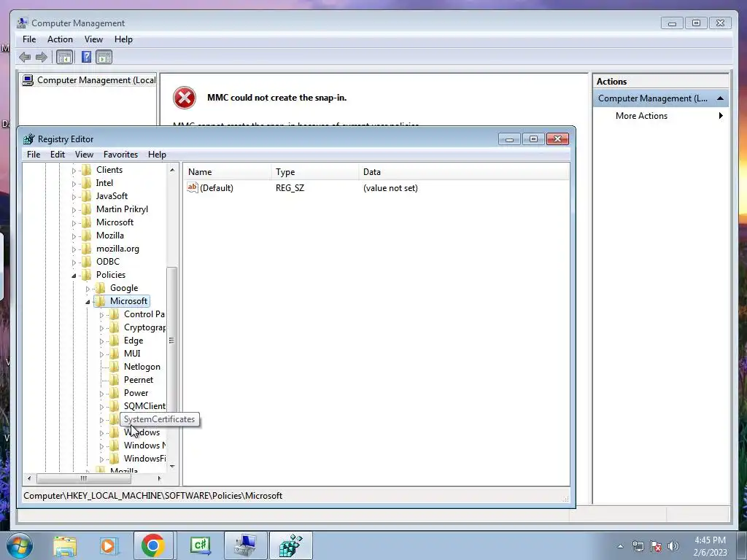The image size is (747, 560).
Task: Click registry tree scroll down arrow
Action: (172, 466)
